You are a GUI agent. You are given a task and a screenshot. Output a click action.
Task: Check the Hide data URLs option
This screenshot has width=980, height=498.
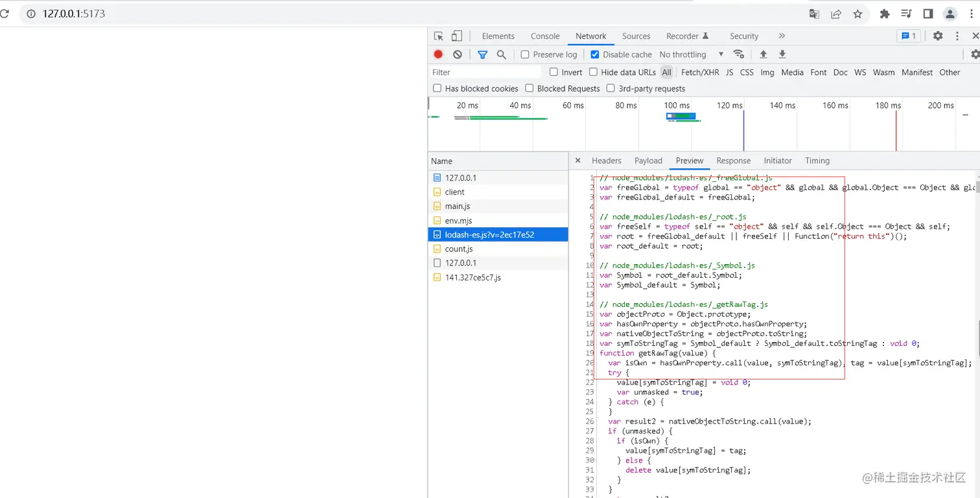[593, 72]
